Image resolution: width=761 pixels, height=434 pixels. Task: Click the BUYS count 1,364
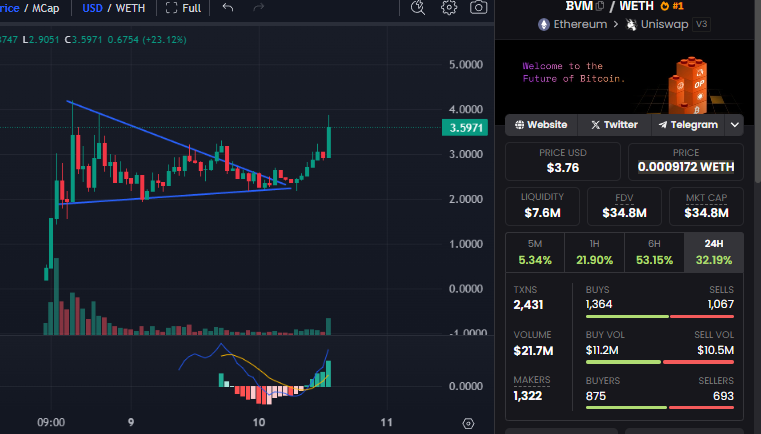click(x=599, y=304)
